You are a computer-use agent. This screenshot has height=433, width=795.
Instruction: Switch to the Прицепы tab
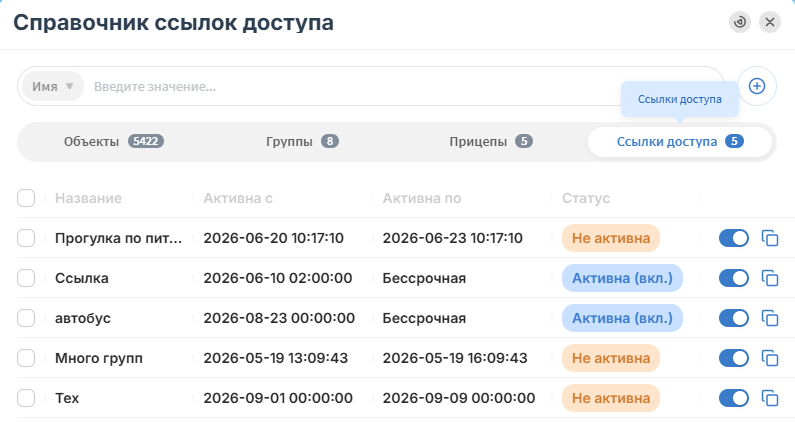pos(491,141)
